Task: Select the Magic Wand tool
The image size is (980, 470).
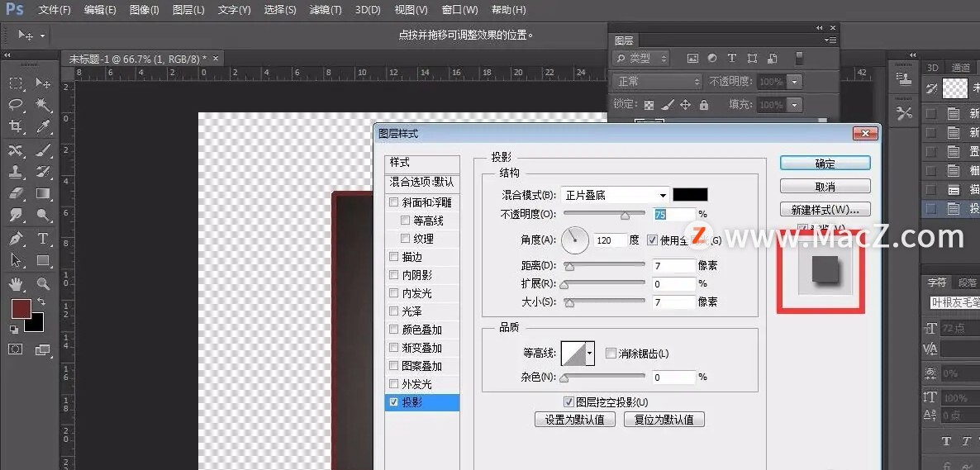Action: pyautogui.click(x=43, y=105)
